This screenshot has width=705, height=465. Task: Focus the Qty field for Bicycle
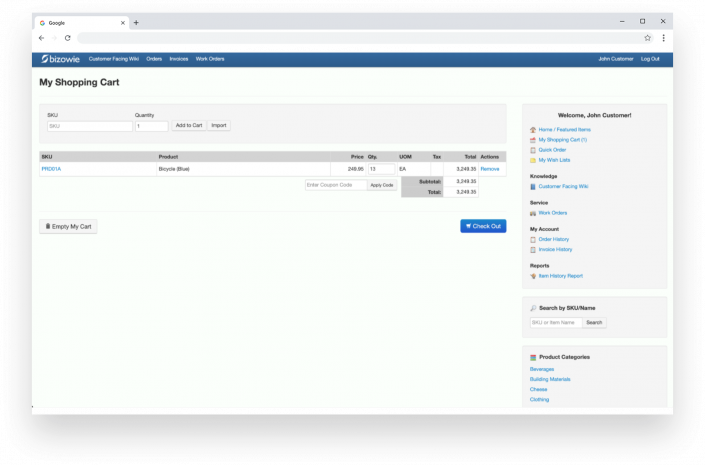pyautogui.click(x=381, y=169)
